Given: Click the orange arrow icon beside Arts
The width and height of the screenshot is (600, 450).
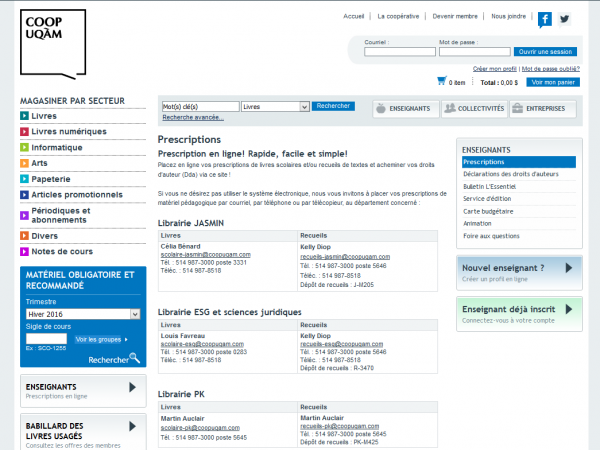Looking at the screenshot, I should [x=24, y=163].
